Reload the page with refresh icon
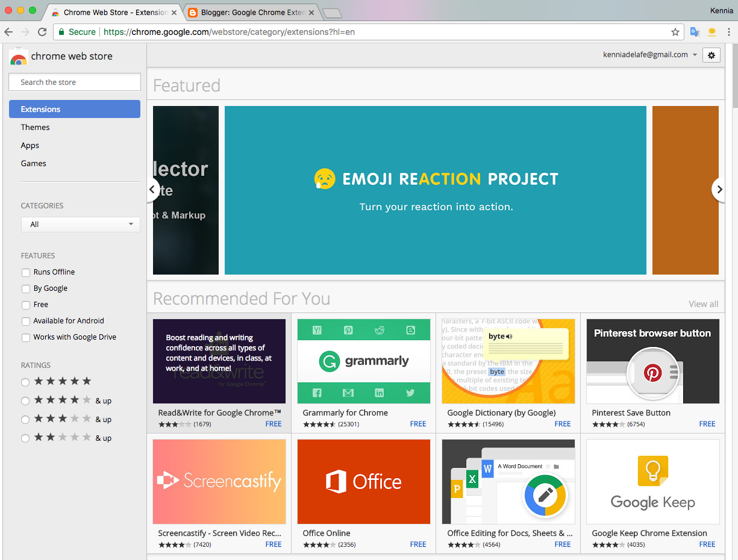The image size is (738, 560). 42,32
